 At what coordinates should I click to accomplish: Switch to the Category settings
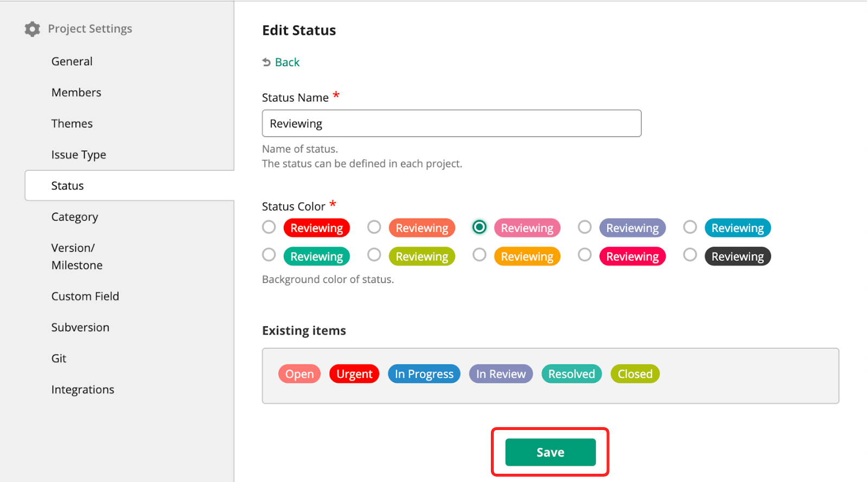click(75, 217)
